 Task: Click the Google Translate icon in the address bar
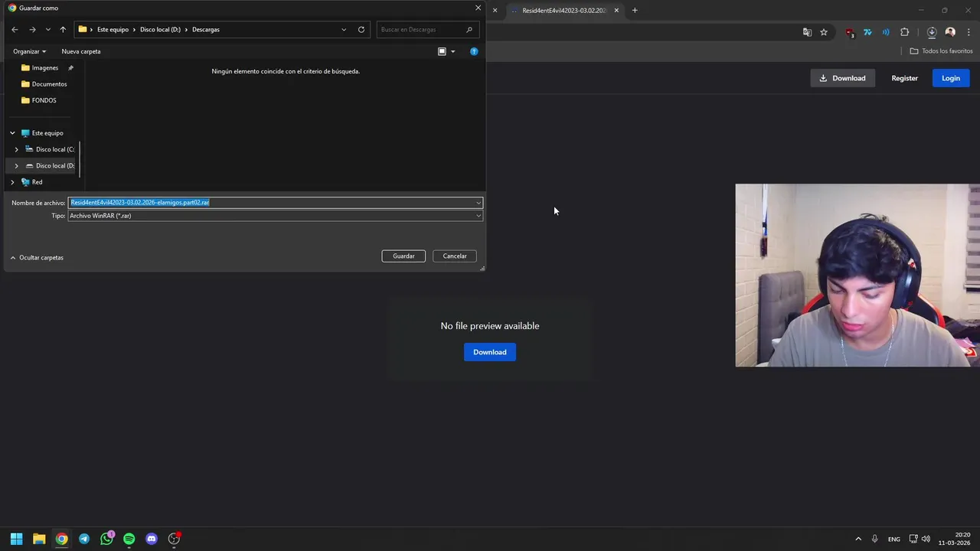click(807, 32)
